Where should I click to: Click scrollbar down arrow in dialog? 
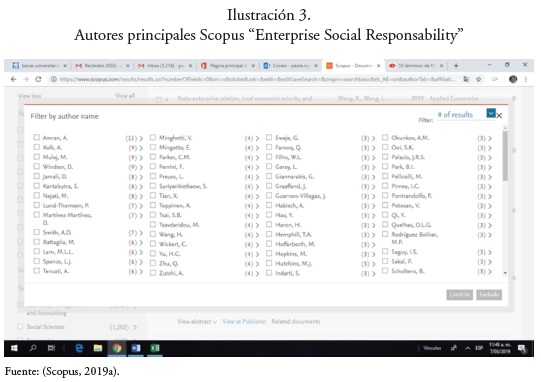coord(505,273)
